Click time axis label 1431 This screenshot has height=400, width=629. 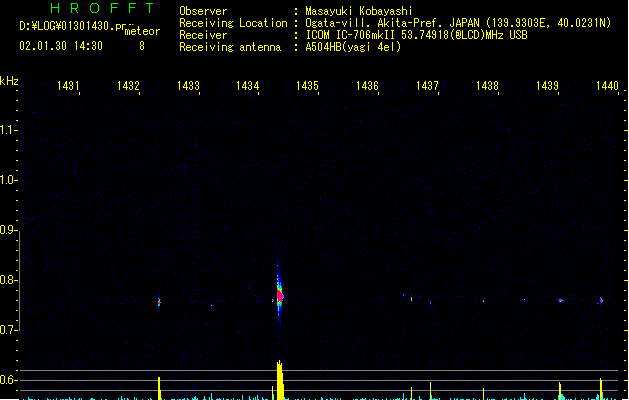(x=68, y=86)
